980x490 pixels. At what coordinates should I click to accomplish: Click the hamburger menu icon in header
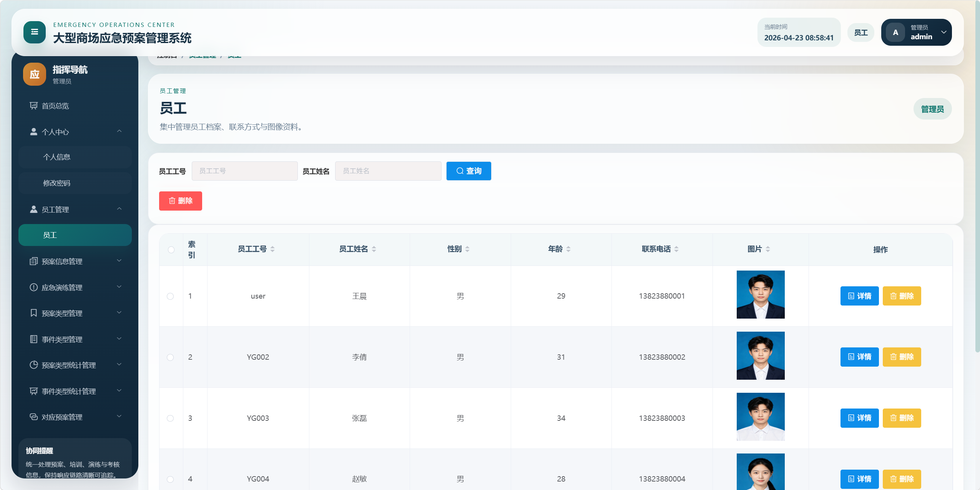coord(34,32)
